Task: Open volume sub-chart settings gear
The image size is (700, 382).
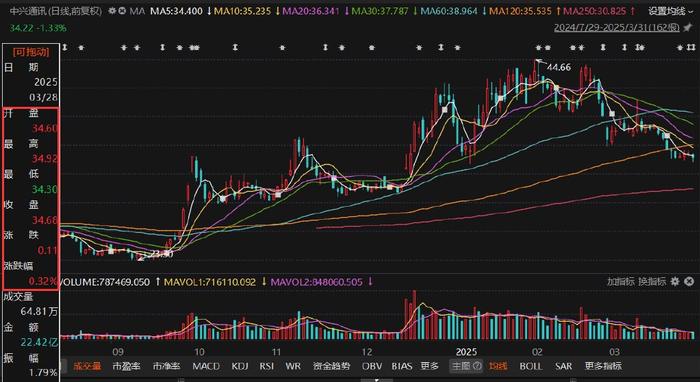Action: 675,282
